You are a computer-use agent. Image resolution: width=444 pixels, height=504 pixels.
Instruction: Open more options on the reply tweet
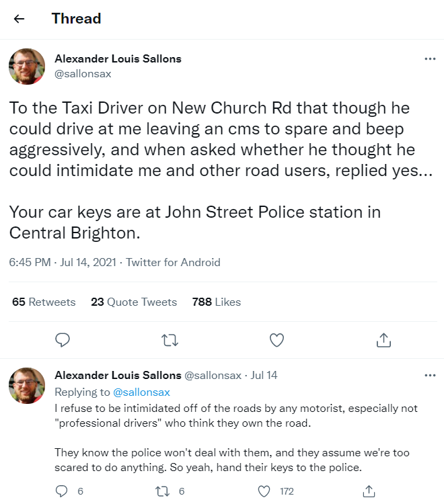click(x=430, y=375)
